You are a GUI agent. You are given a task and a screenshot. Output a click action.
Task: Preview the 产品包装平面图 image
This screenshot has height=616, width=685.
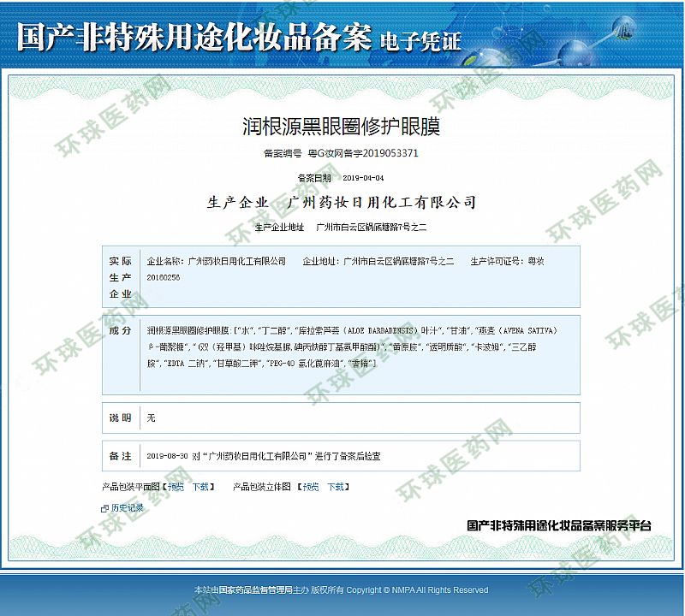(175, 487)
